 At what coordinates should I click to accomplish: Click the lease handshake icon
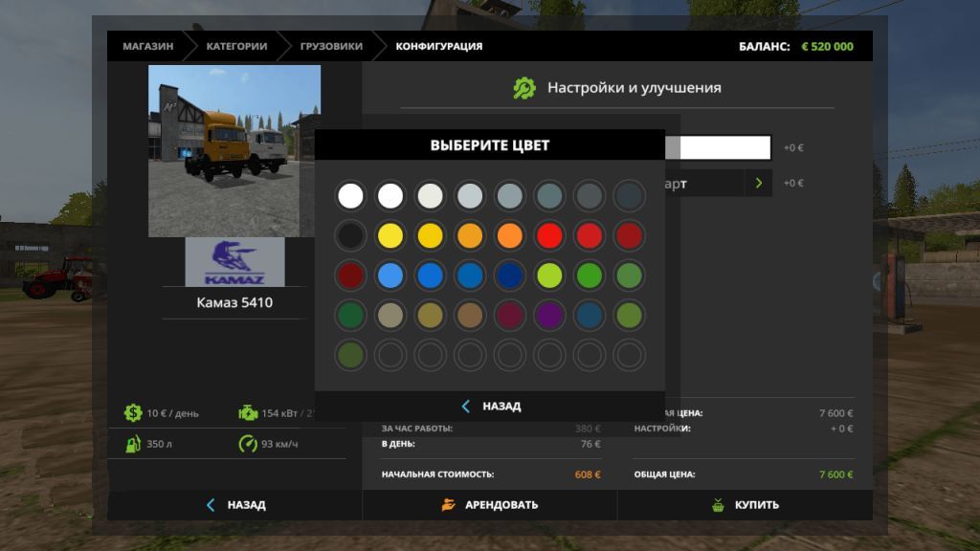449,505
